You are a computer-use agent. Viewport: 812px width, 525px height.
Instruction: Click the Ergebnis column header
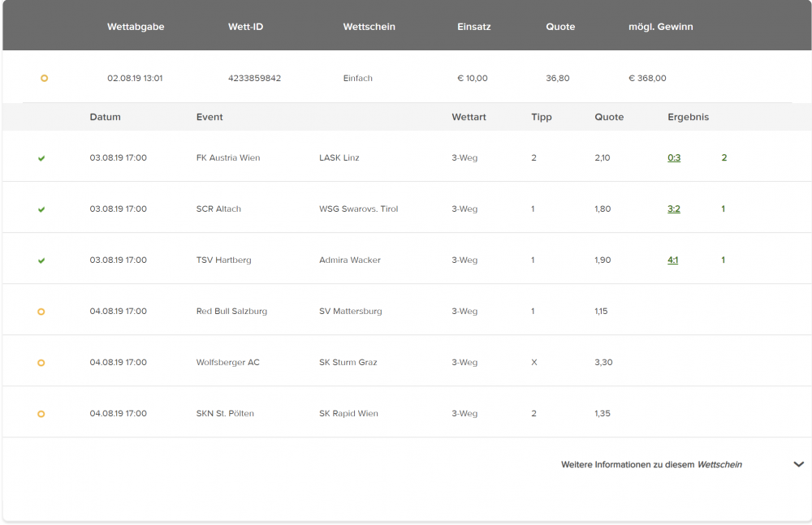688,117
